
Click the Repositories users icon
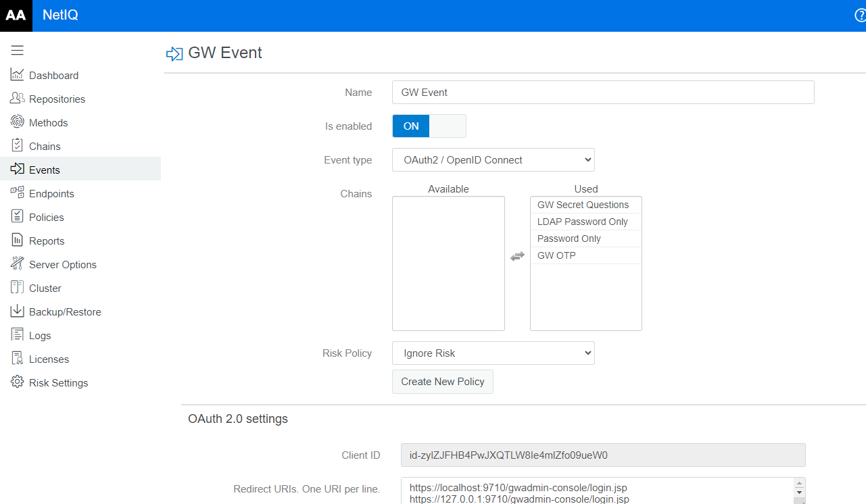17,99
